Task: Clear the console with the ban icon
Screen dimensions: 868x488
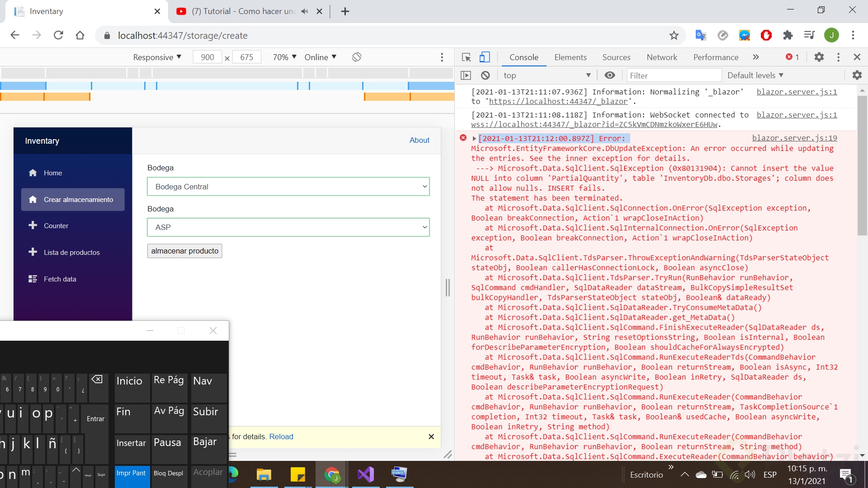Action: tap(485, 75)
